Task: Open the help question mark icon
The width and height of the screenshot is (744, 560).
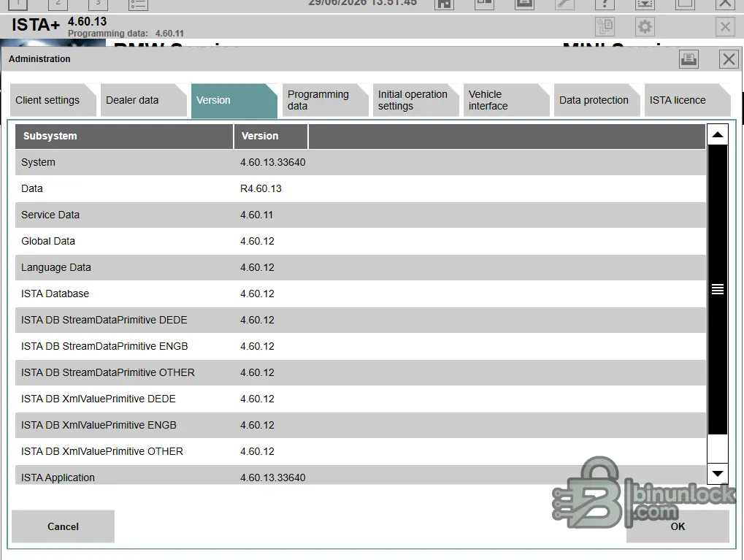Action: (605, 4)
